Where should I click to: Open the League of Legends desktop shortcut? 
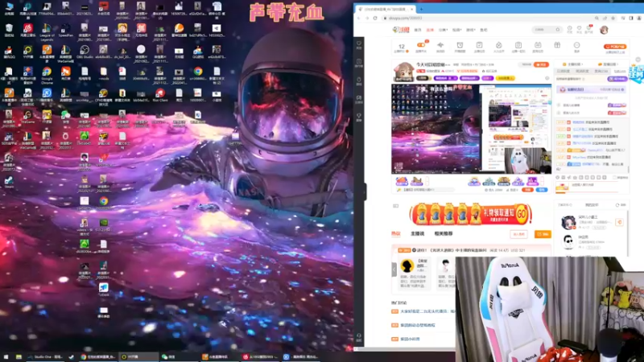tap(47, 31)
